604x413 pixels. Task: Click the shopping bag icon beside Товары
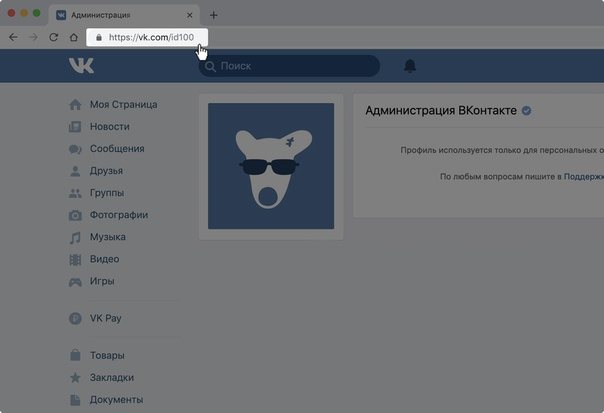tap(75, 354)
